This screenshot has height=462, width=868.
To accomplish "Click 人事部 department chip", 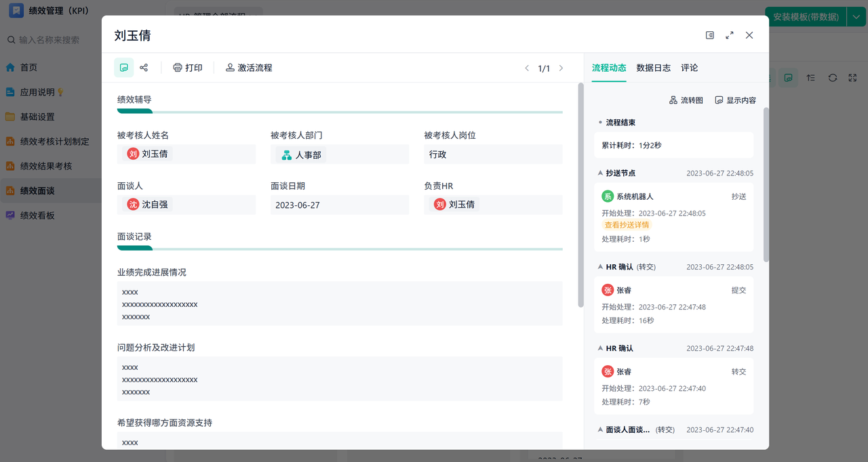I will click(x=300, y=154).
